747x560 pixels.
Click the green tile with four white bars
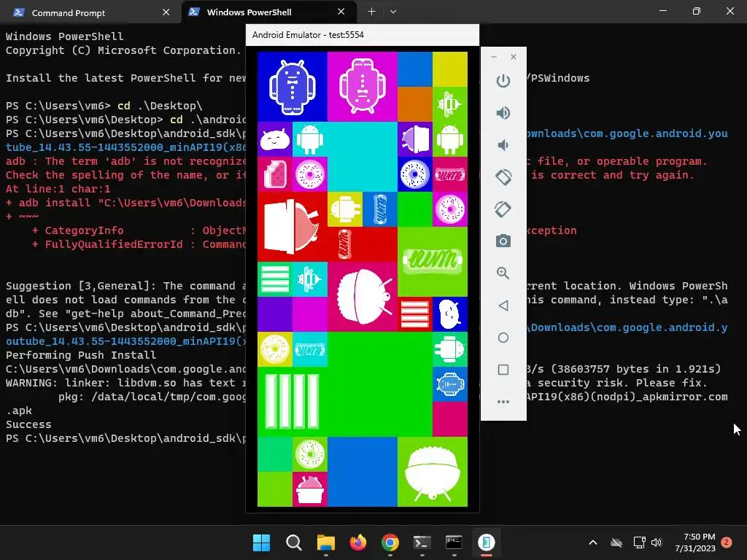tap(292, 402)
